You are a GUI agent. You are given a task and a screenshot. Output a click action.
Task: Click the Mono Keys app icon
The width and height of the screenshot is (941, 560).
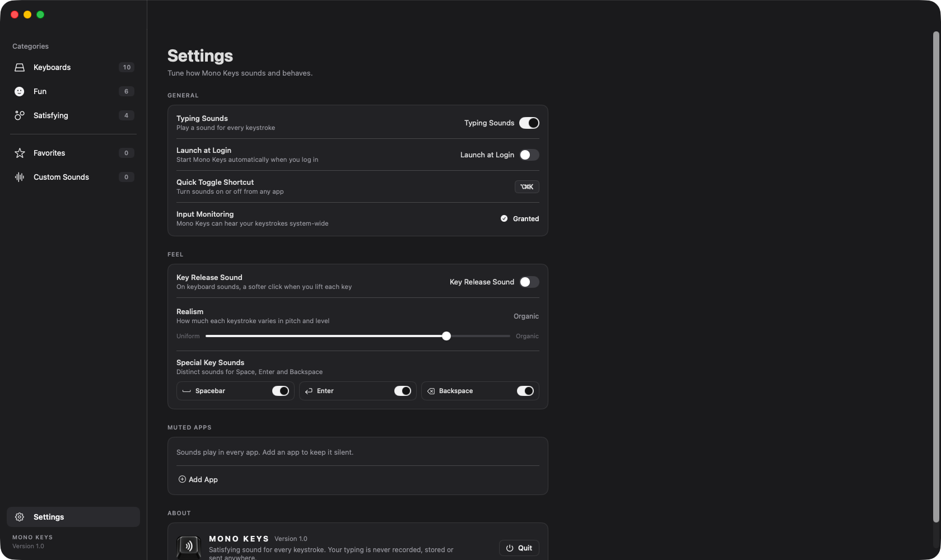[x=189, y=547]
